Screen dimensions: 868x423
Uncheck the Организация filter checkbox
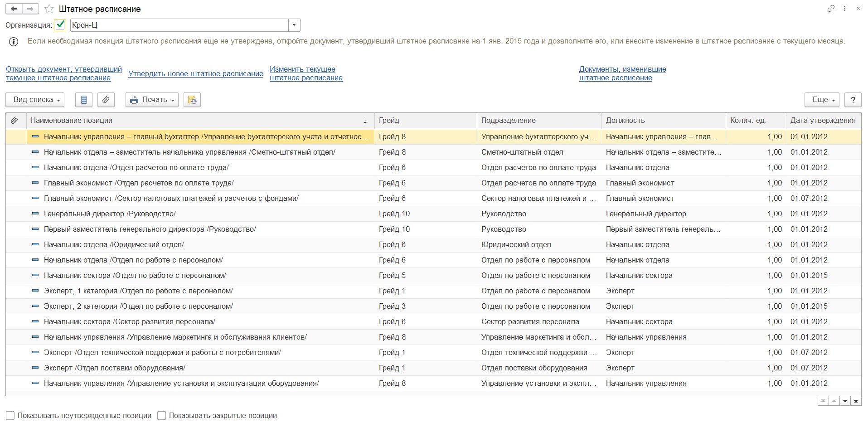click(60, 25)
